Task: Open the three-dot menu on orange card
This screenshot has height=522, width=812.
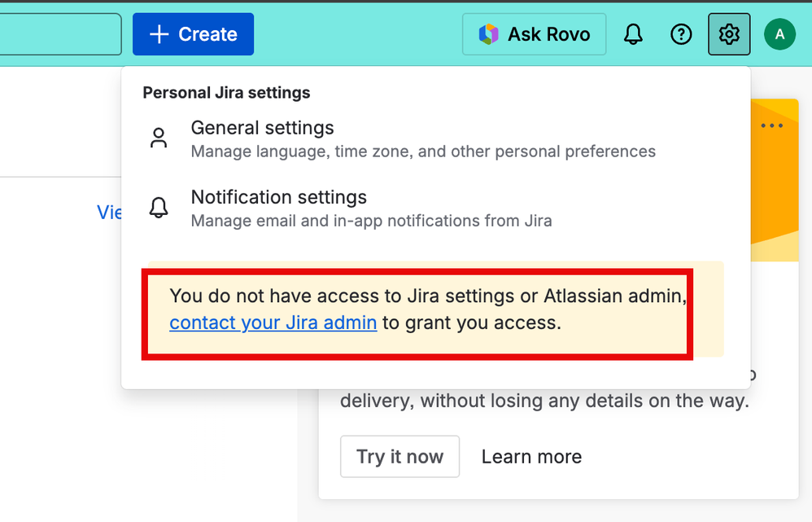Action: point(771,125)
